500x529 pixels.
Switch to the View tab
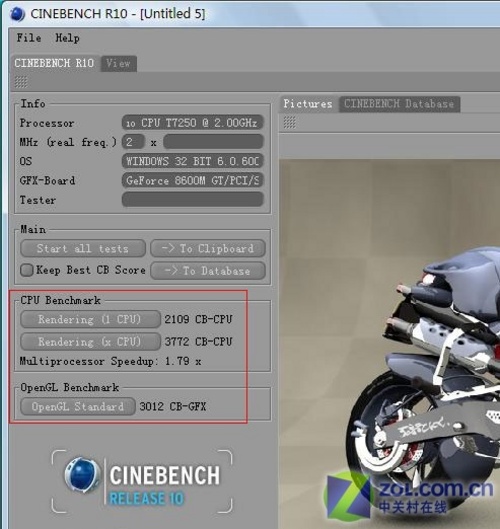pyautogui.click(x=118, y=63)
